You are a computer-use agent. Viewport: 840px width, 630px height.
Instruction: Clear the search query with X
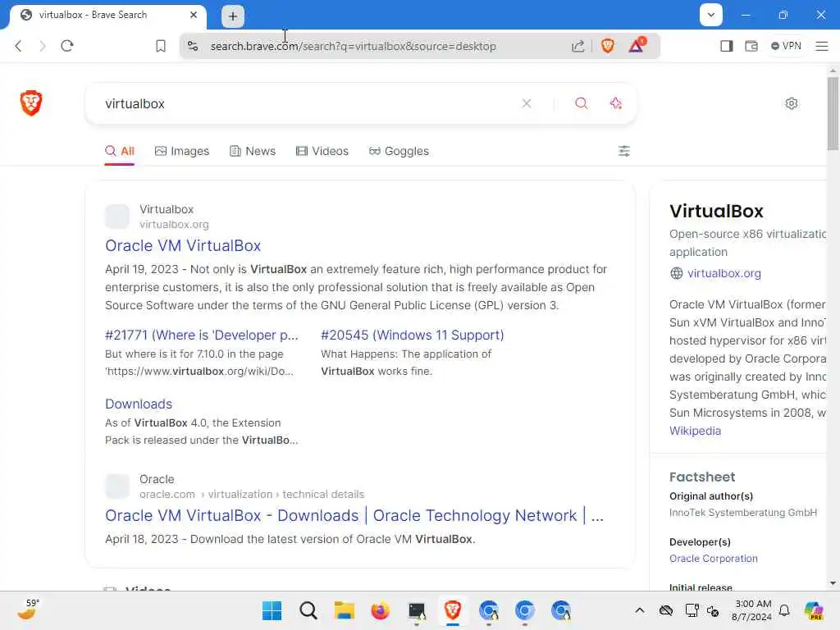(x=527, y=103)
